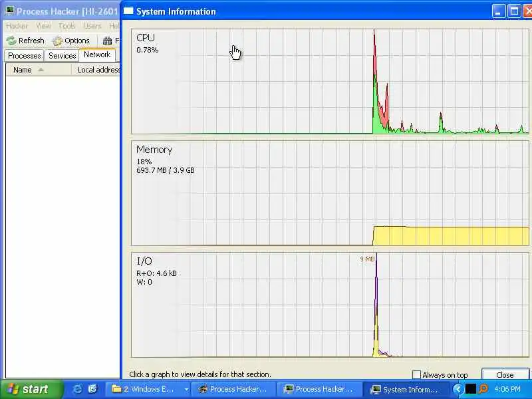This screenshot has height=399, width=532.
Task: Expand hidden system tray icons arrow
Action: click(x=458, y=389)
